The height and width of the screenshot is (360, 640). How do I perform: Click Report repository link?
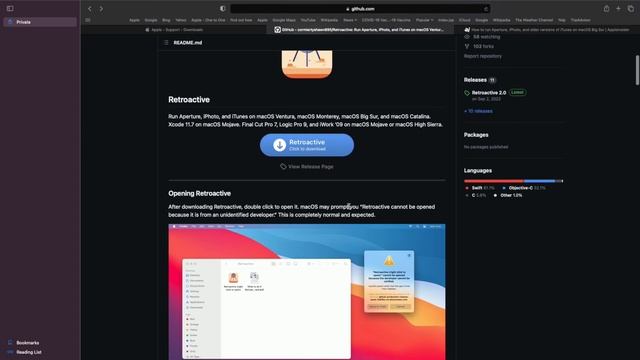click(x=483, y=56)
